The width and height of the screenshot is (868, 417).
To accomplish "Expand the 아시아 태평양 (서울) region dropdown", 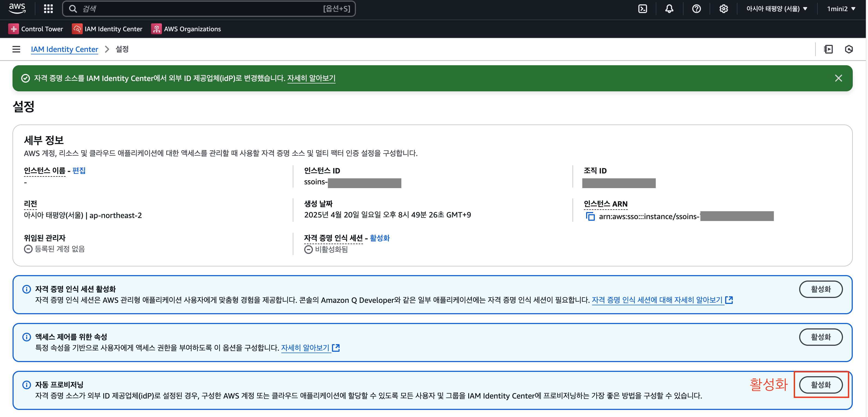I will pyautogui.click(x=777, y=9).
